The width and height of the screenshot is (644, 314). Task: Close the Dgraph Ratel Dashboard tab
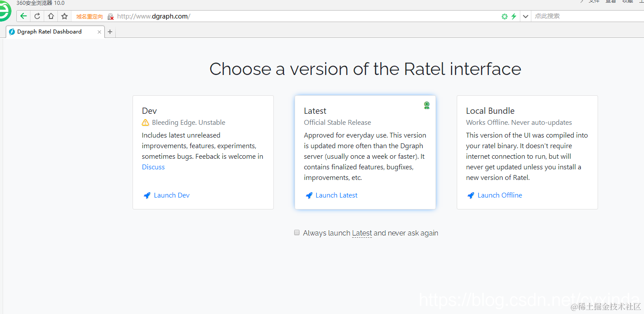(99, 32)
